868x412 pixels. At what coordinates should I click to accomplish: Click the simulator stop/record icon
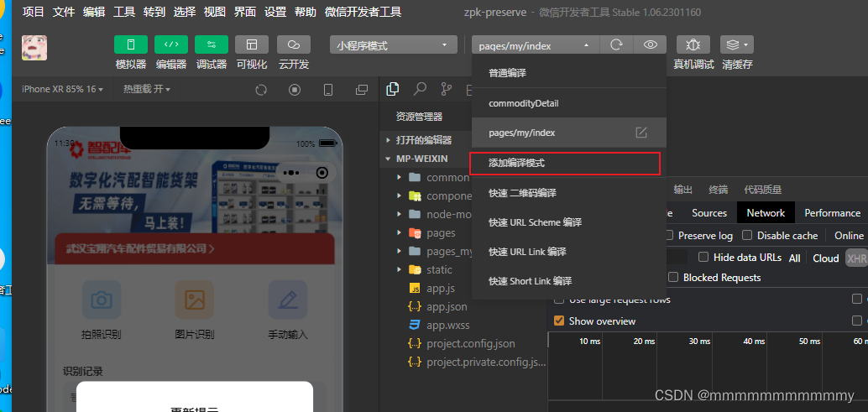pyautogui.click(x=295, y=90)
